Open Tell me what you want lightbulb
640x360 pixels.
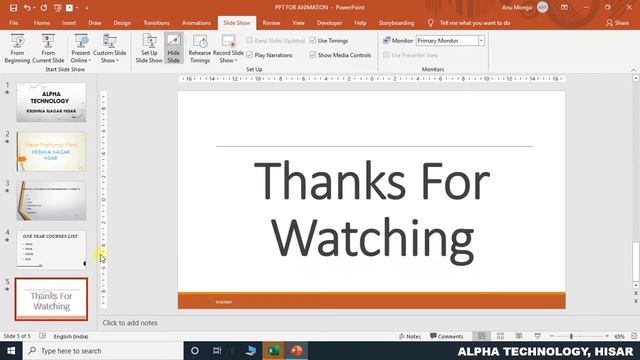coord(430,23)
